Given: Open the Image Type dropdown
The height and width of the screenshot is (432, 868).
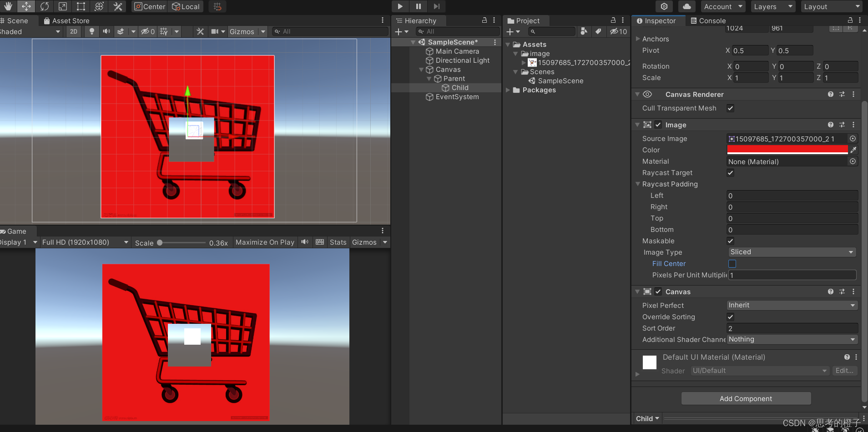Looking at the screenshot, I should pos(791,252).
